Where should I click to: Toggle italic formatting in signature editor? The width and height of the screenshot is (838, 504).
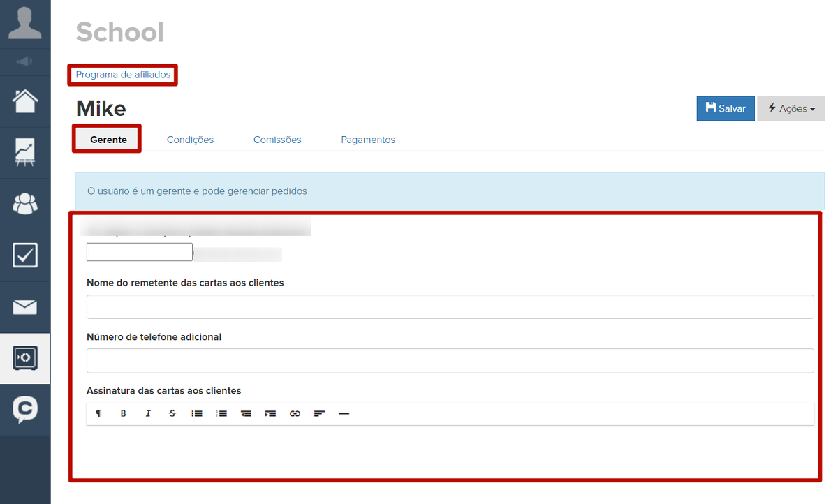pos(148,413)
